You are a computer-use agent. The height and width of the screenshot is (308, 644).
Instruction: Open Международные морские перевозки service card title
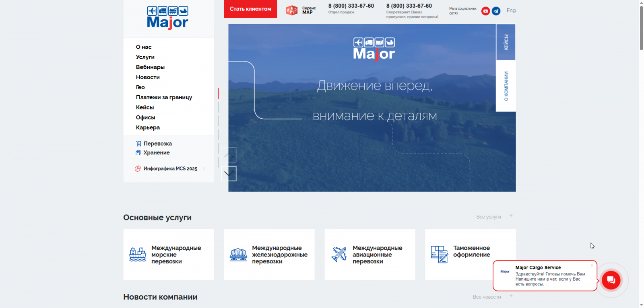click(x=176, y=255)
